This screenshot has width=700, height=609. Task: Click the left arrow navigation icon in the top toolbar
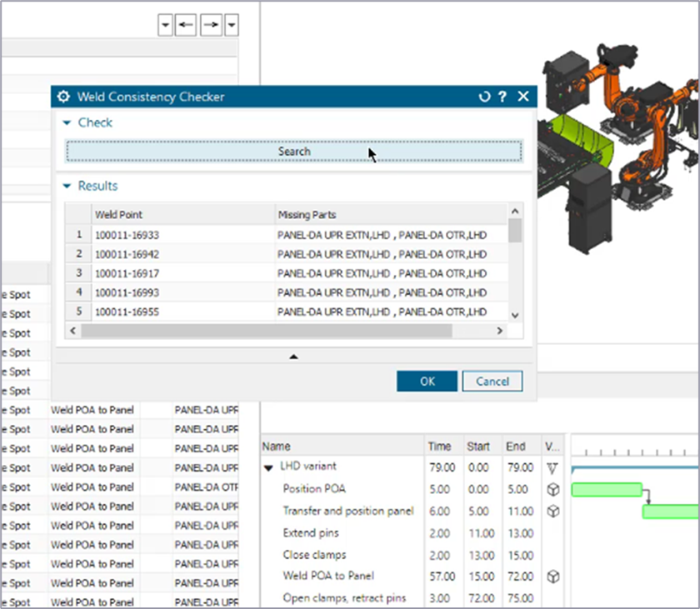pyautogui.click(x=187, y=25)
